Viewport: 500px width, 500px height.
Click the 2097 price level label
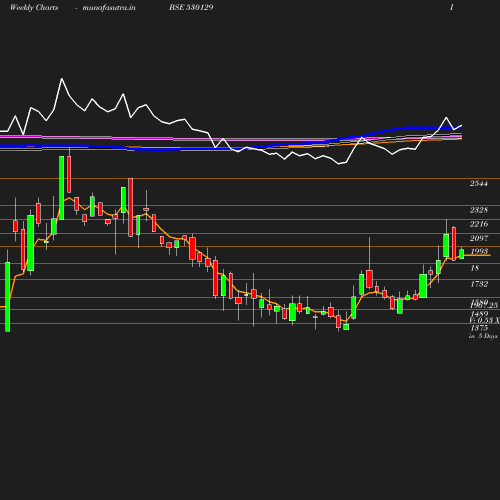point(479,238)
